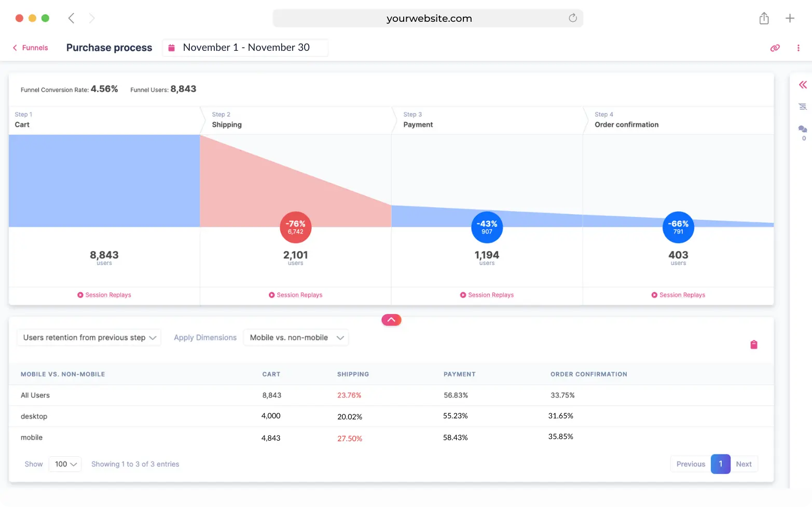Screen dimensions: 812x507
Task: Select the Step 2 Shipping header
Action: pos(296,120)
